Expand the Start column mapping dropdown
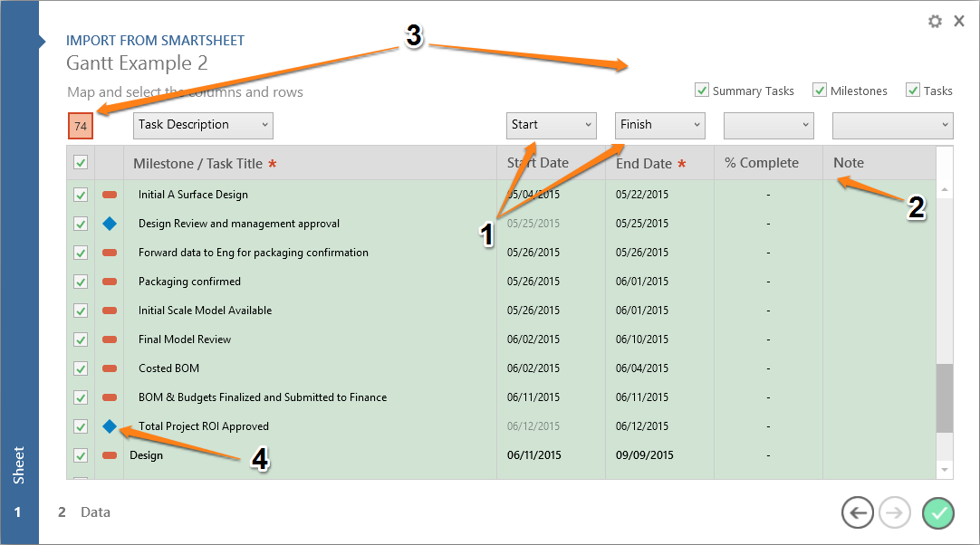 550,125
